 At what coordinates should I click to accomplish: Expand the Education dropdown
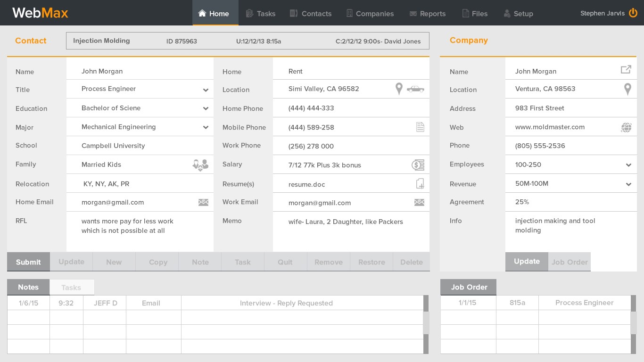tap(206, 108)
